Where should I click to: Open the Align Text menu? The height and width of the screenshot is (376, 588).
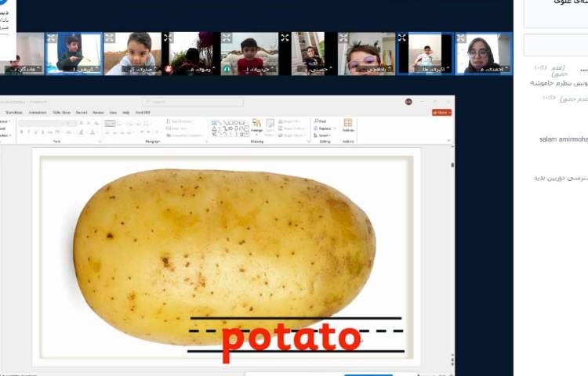[177, 128]
